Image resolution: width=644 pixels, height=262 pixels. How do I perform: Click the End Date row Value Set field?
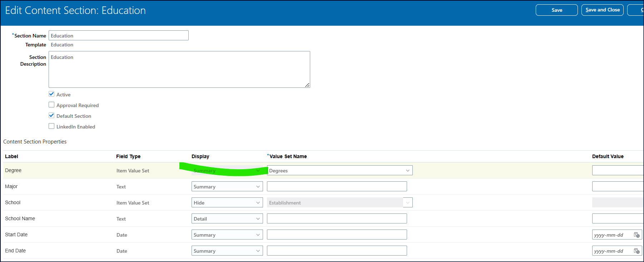(x=337, y=251)
